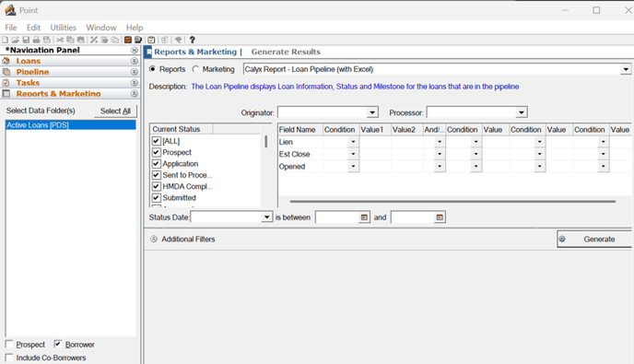This screenshot has width=634, height=364.
Task: Click the Tasks clipboard icon in navigation
Action: click(x=6, y=83)
